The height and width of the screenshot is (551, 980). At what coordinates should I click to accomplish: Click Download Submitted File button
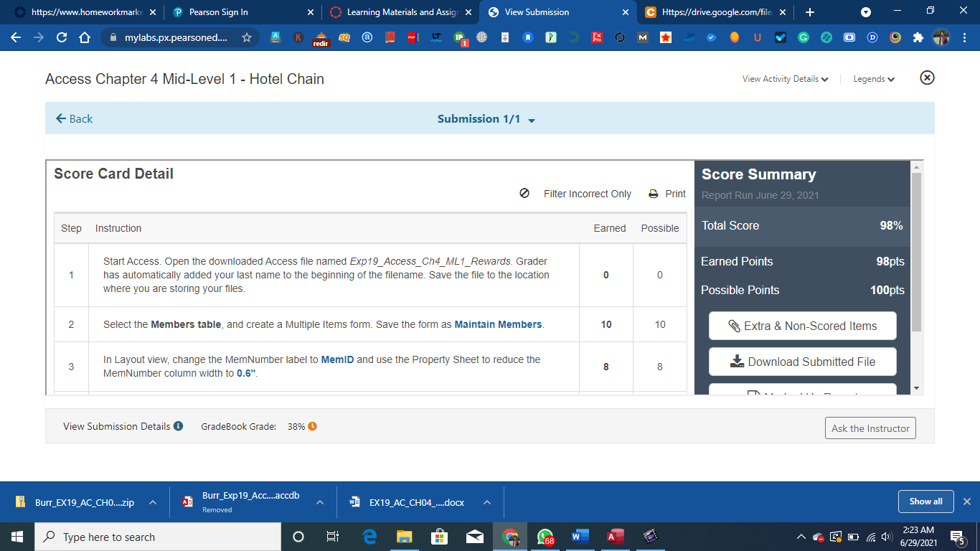tap(802, 362)
